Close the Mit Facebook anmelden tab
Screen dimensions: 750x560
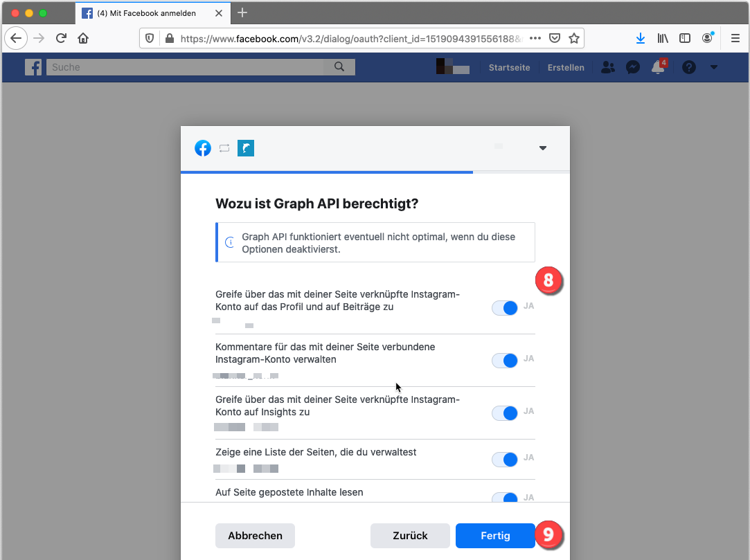[x=219, y=13]
